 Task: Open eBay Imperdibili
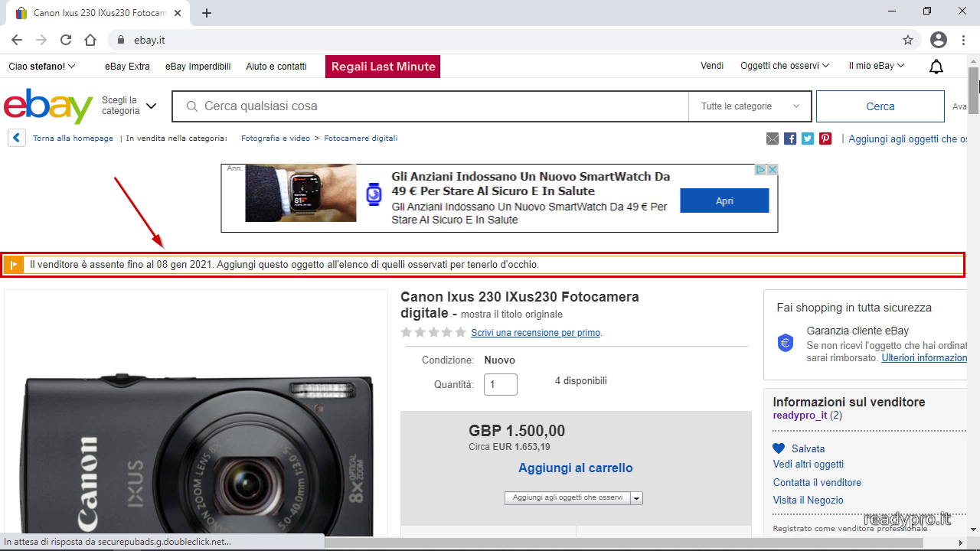coord(198,67)
